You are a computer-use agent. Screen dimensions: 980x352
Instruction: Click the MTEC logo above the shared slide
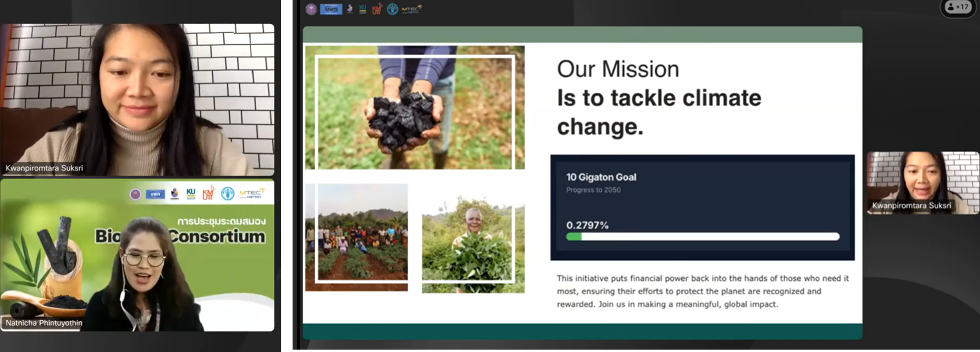click(x=412, y=8)
